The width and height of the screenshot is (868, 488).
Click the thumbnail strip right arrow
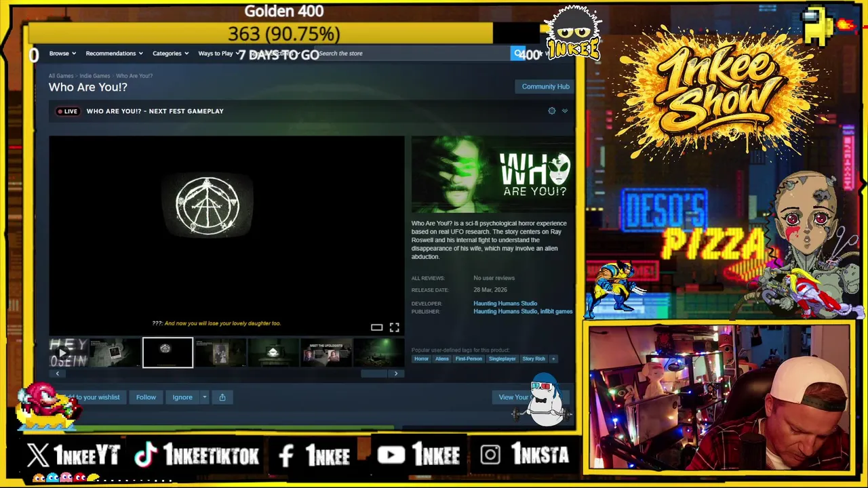click(396, 373)
